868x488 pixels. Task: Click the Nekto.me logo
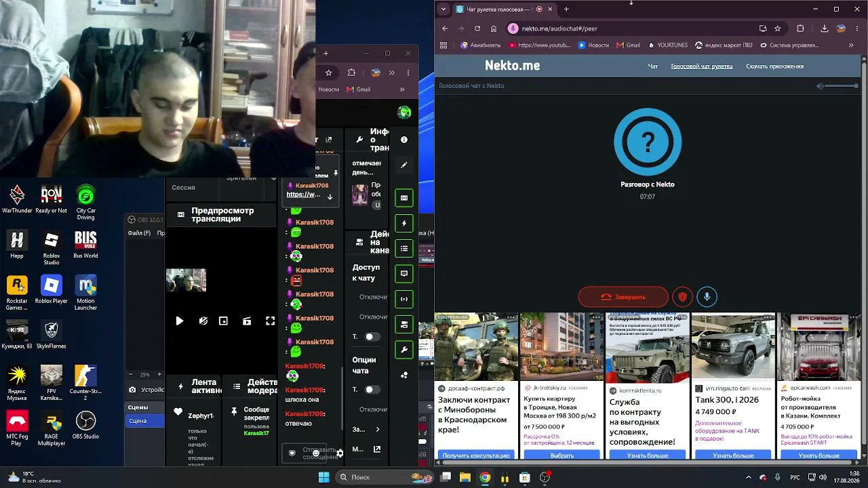[512, 66]
